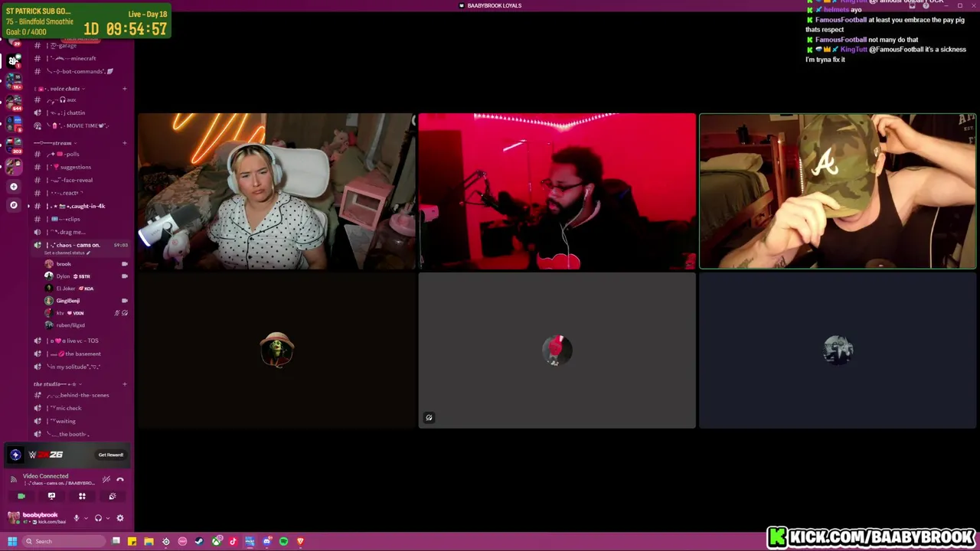Focus the camo cap user's video tile
The width and height of the screenshot is (980, 551).
[x=838, y=191]
